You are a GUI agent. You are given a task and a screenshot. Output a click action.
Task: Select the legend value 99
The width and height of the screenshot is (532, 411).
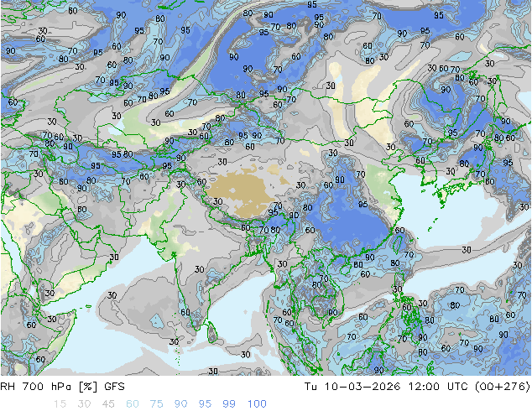tap(229, 404)
